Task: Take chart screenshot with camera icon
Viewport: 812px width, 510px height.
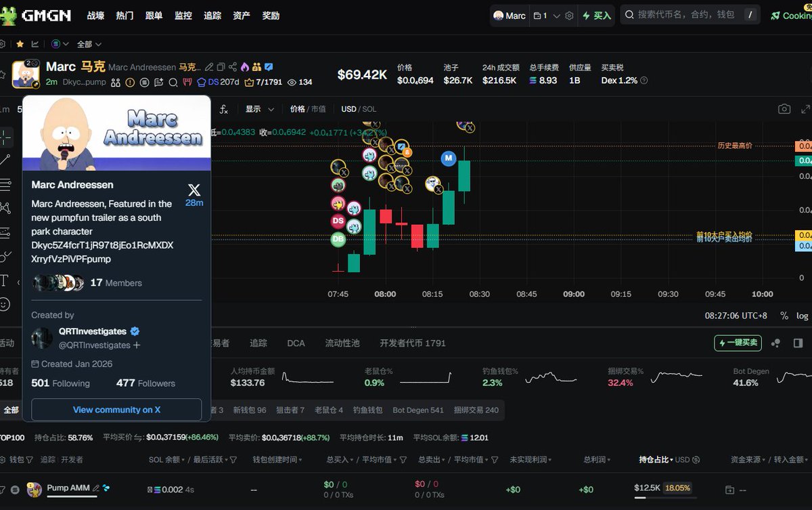Action: point(784,109)
